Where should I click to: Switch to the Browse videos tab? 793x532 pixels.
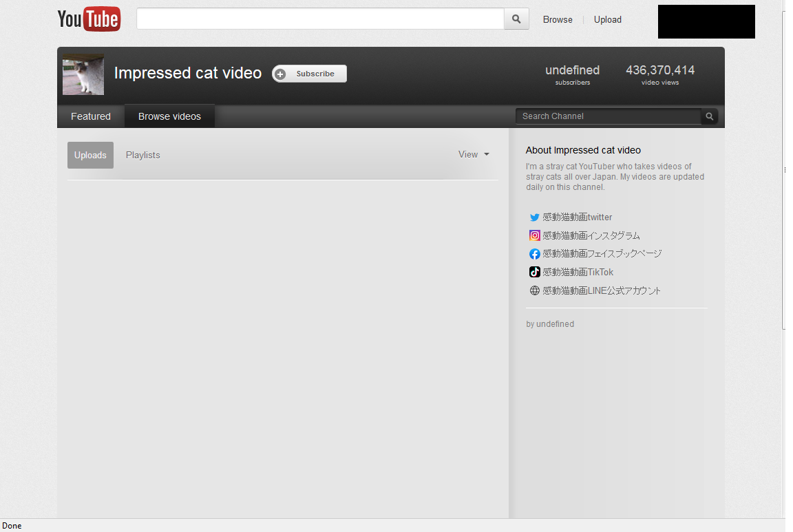[169, 116]
